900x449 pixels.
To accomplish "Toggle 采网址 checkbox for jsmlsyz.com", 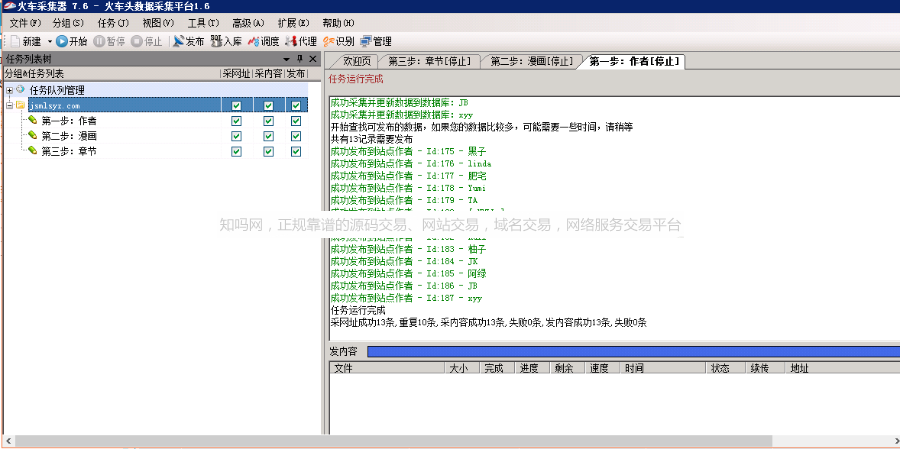I will 236,106.
